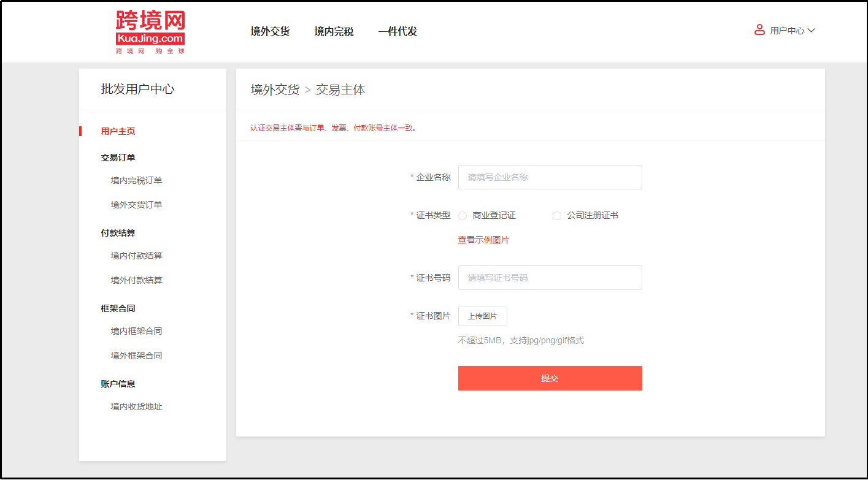Expand the 用户中心 dropdown chevron
868x480 pixels.
pos(811,31)
